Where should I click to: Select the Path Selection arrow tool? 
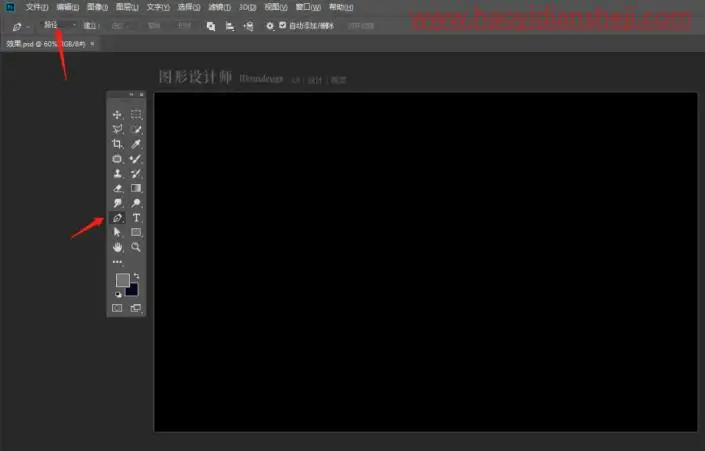tap(117, 232)
